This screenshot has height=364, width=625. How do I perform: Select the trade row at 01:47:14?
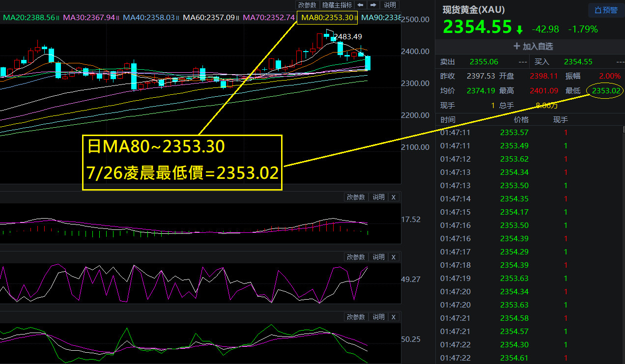click(x=530, y=199)
